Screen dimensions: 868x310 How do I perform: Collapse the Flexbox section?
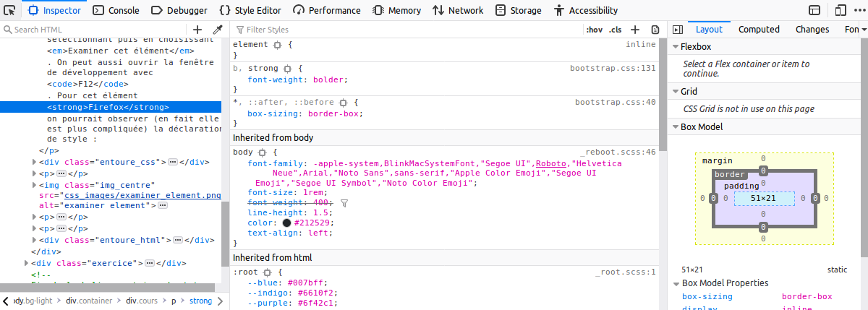tap(676, 47)
